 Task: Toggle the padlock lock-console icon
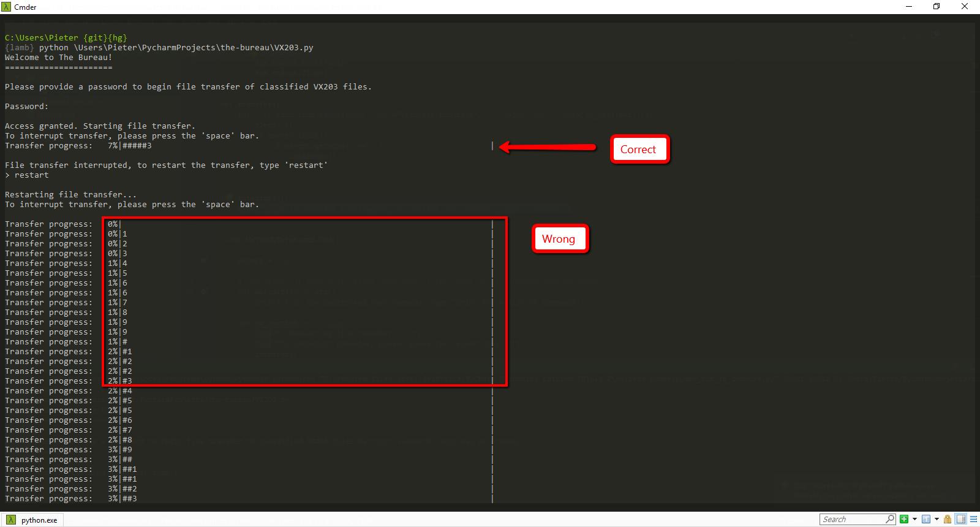click(x=949, y=520)
